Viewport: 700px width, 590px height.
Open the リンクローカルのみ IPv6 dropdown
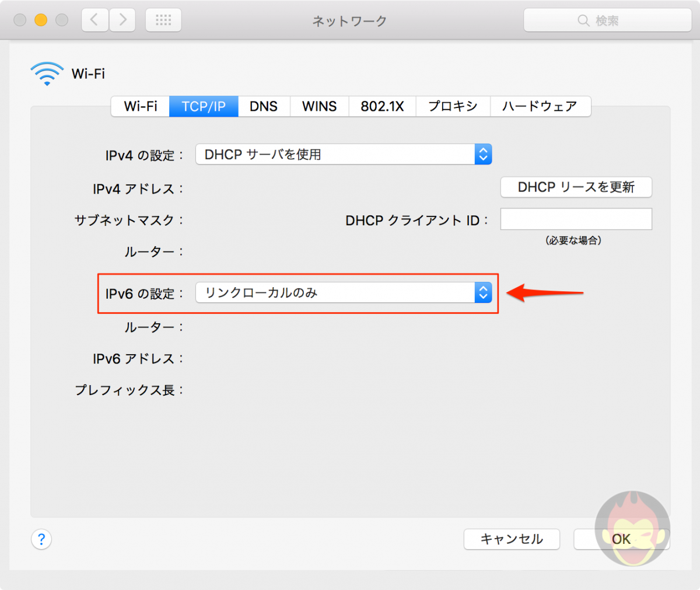click(x=343, y=293)
